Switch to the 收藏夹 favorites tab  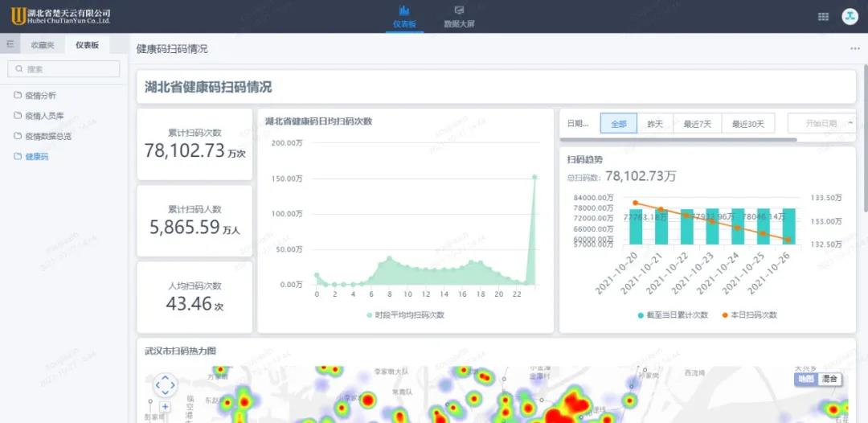click(x=43, y=45)
